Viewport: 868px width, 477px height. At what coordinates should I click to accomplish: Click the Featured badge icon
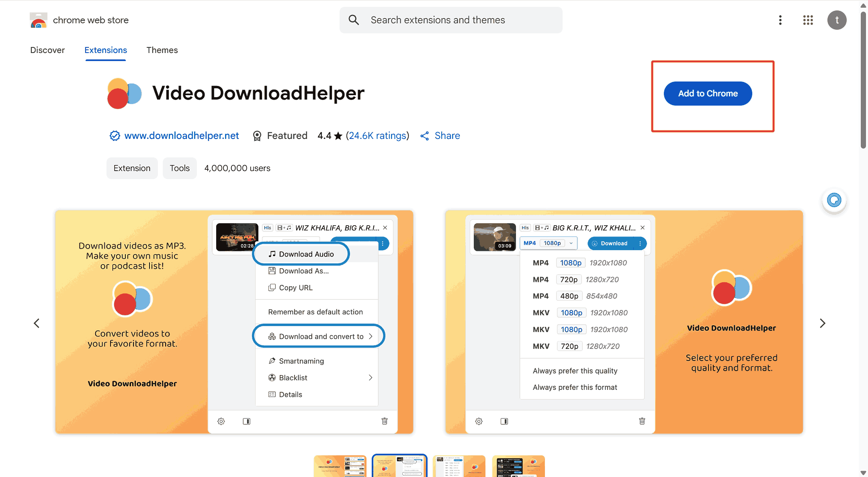coord(257,136)
